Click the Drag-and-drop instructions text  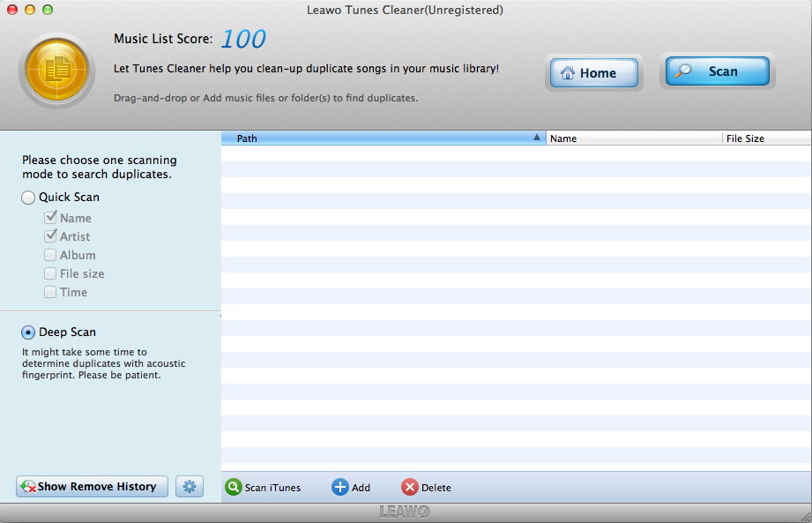pos(265,98)
